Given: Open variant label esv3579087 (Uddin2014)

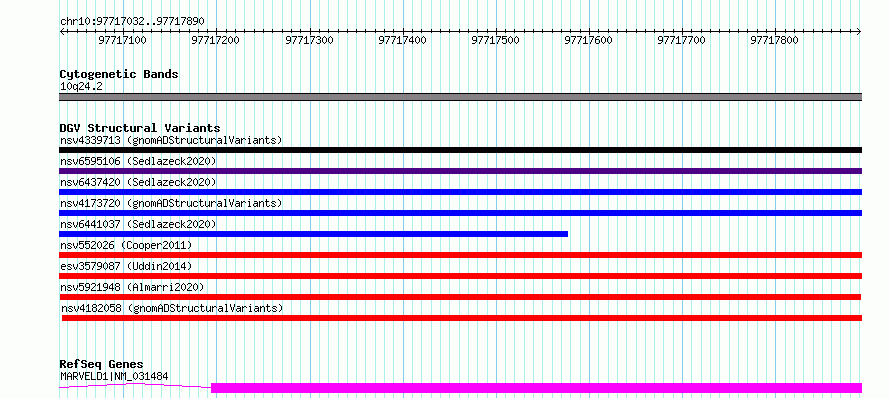Looking at the screenshot, I should [x=126, y=266].
